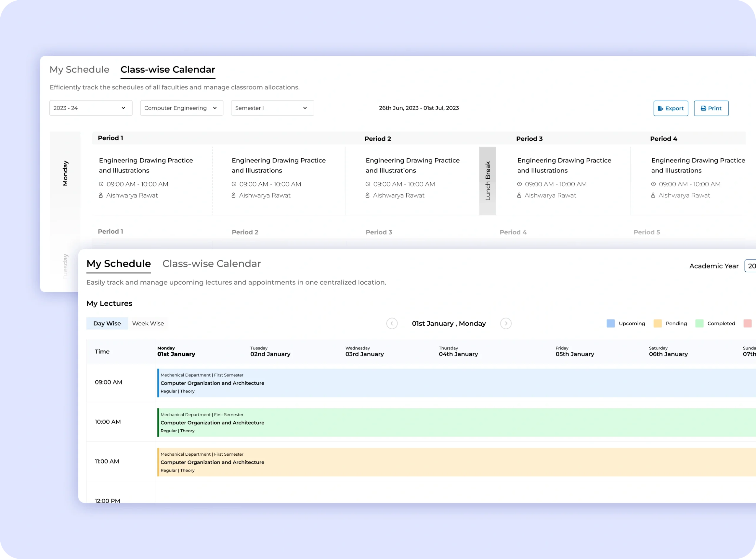Switch lectures view to Week Wise

point(148,323)
